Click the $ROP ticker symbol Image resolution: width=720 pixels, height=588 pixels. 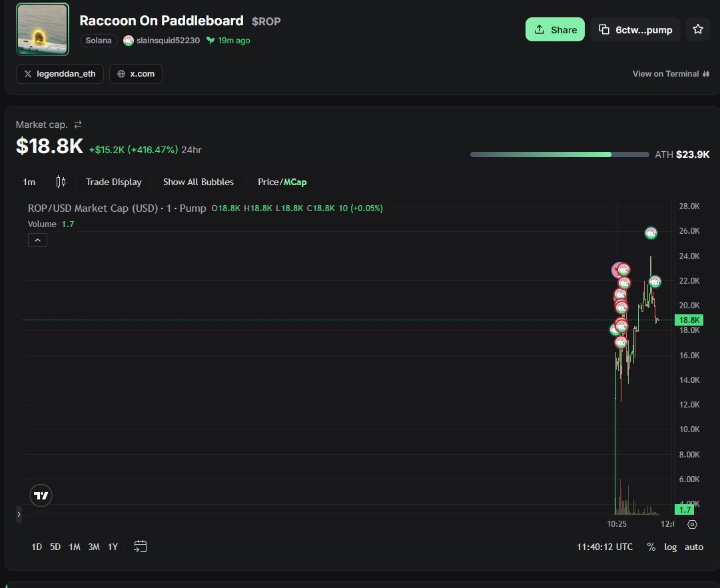pos(266,21)
